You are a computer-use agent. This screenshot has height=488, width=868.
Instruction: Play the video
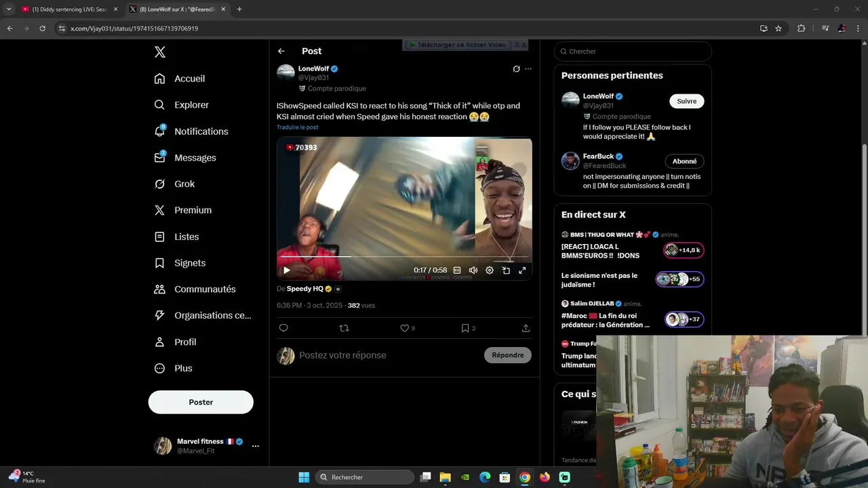click(286, 270)
